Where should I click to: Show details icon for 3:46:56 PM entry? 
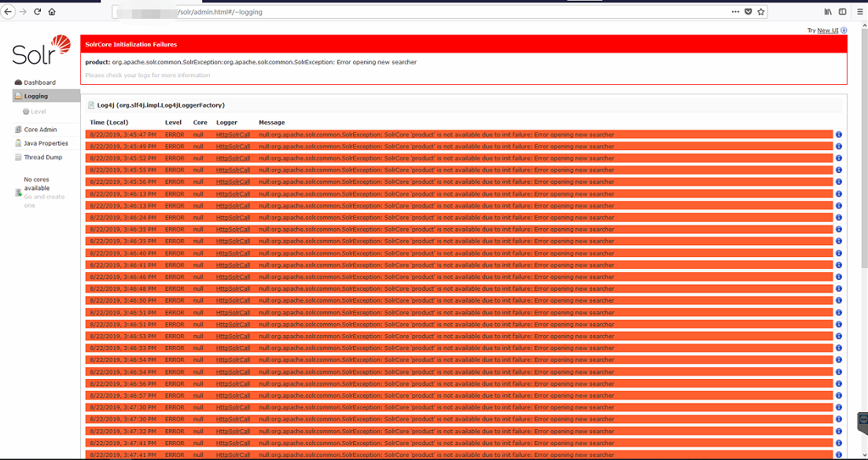(x=839, y=384)
